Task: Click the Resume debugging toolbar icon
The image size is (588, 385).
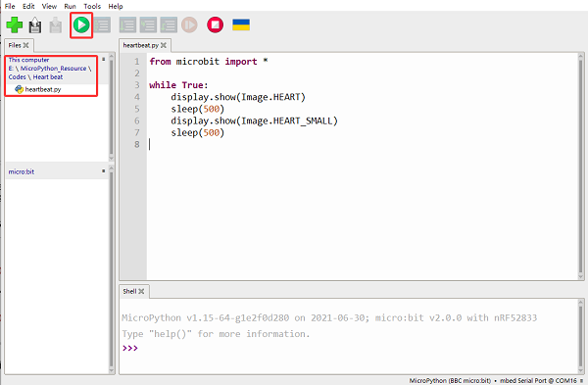Action: [x=189, y=25]
